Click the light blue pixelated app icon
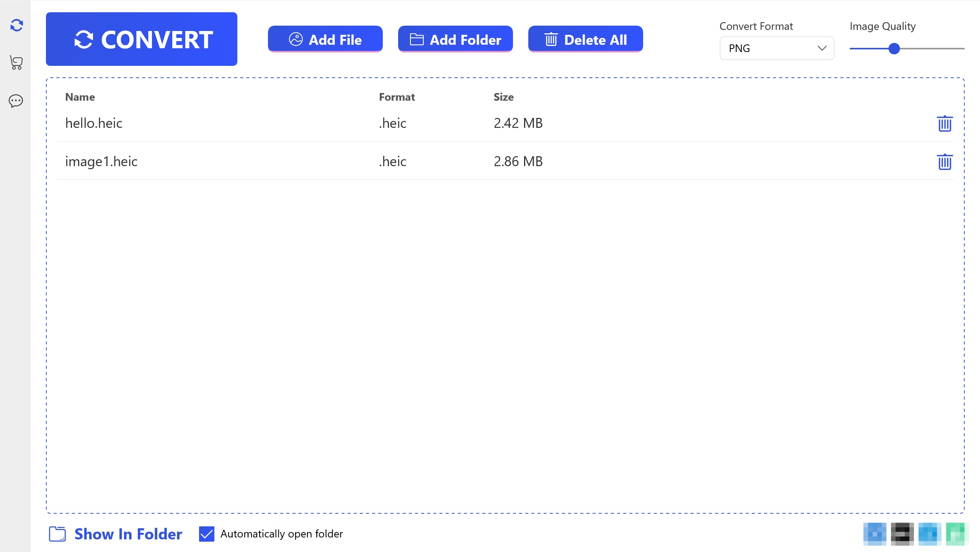 (929, 534)
